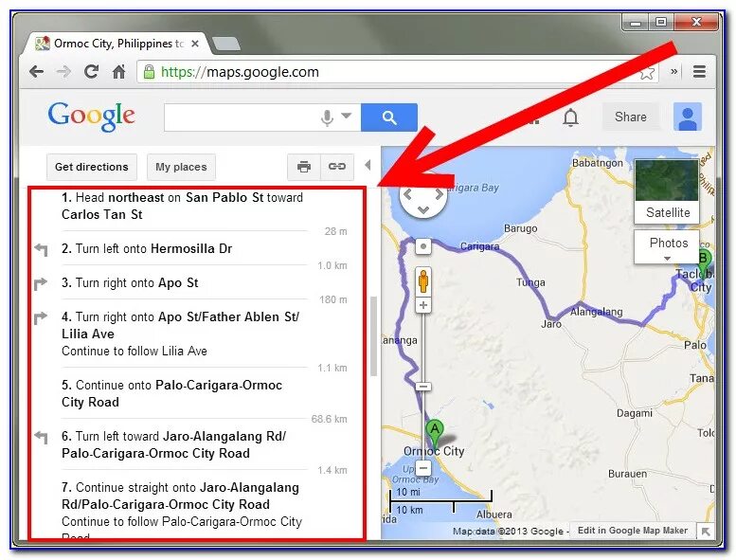Zoom in with the plus button
Screen dimensions: 736x560
[423, 305]
